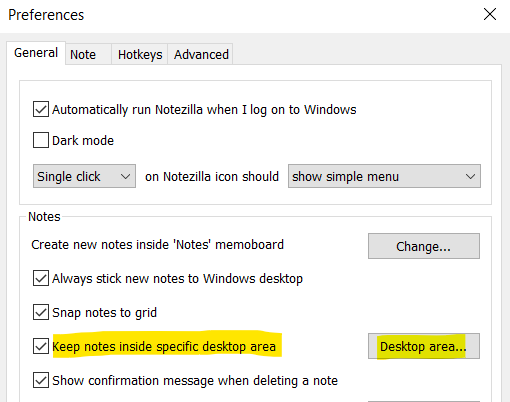Uncheck Always stick new notes to Windows desktop

coord(41,278)
